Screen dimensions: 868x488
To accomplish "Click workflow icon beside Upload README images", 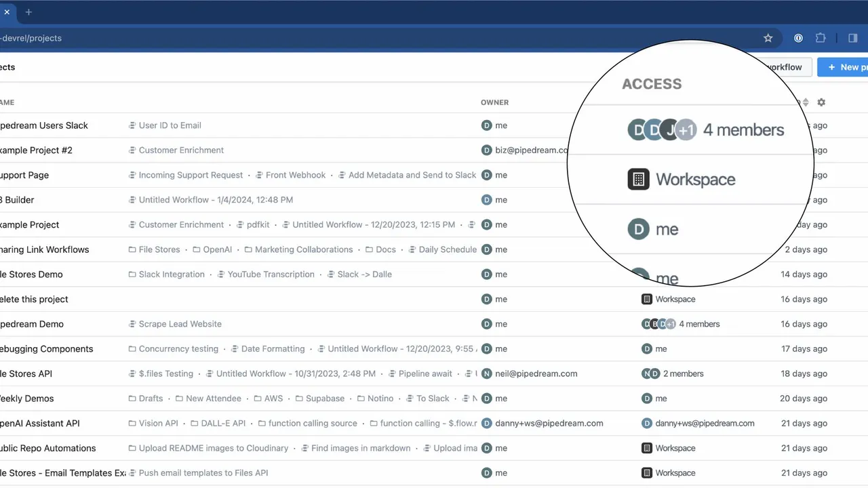I will tap(132, 448).
